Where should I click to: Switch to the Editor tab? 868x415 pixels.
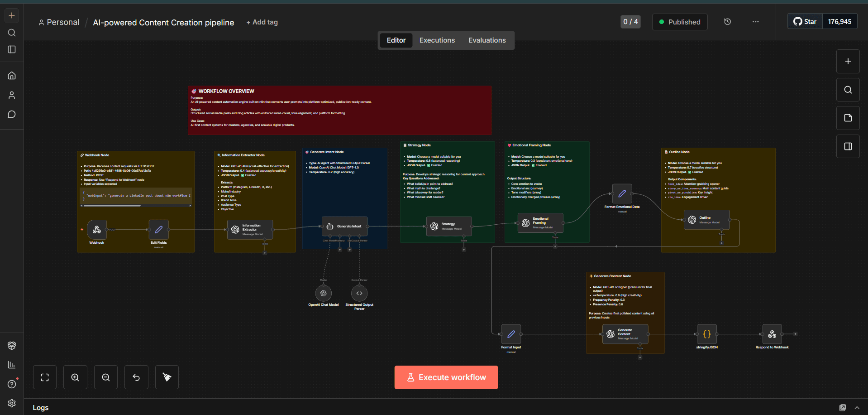click(x=396, y=40)
